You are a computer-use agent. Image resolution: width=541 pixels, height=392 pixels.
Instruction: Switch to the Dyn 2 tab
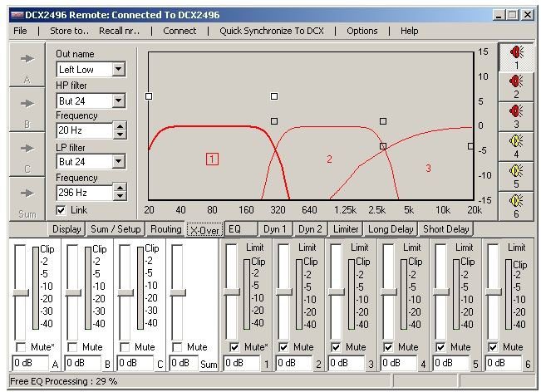310,229
